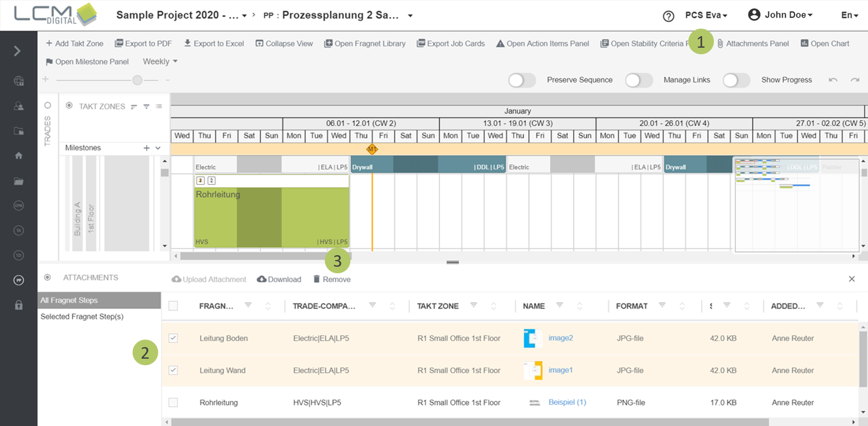The height and width of the screenshot is (426, 868).
Task: Check the Rohrleitung row checkbox
Action: [x=173, y=402]
